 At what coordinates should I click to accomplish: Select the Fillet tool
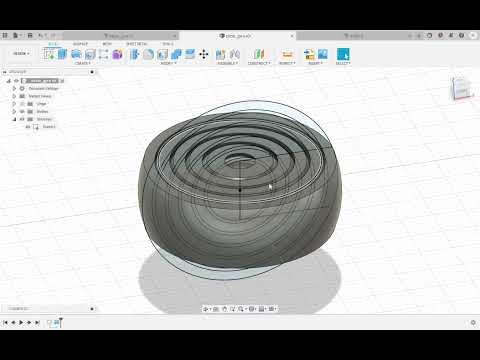148,54
